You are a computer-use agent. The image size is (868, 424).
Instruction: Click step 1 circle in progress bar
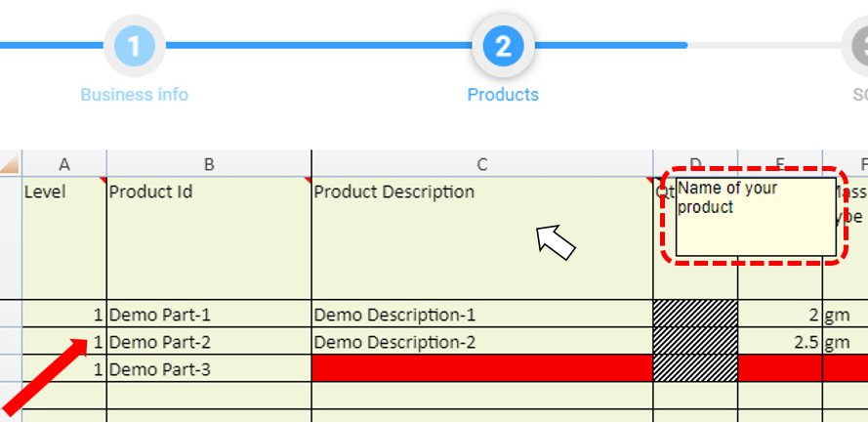(134, 46)
